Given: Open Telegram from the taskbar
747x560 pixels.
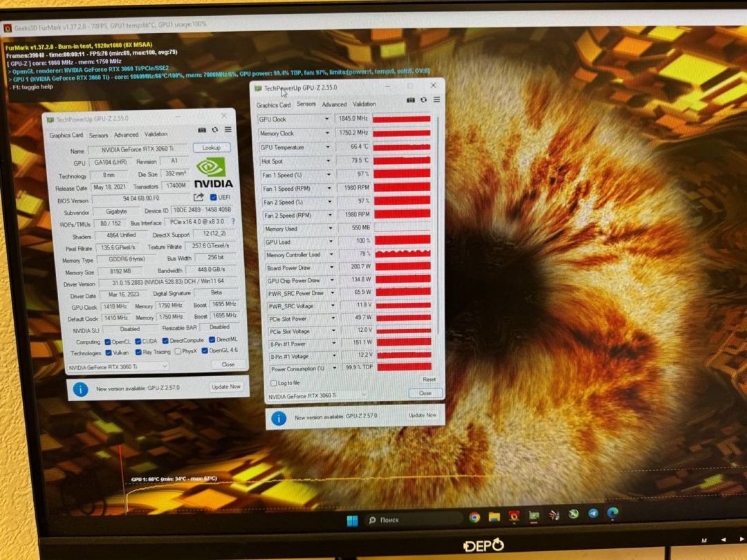Looking at the screenshot, I should click(593, 513).
